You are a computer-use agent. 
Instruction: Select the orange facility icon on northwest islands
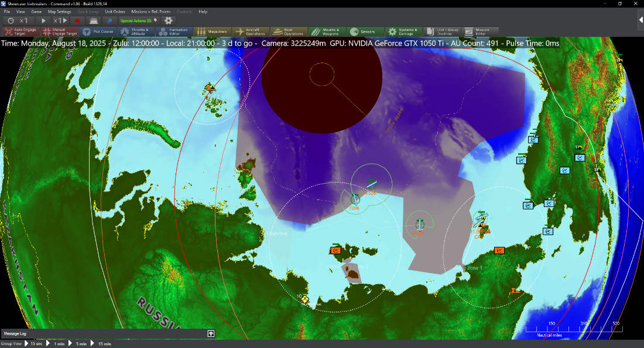211,87
